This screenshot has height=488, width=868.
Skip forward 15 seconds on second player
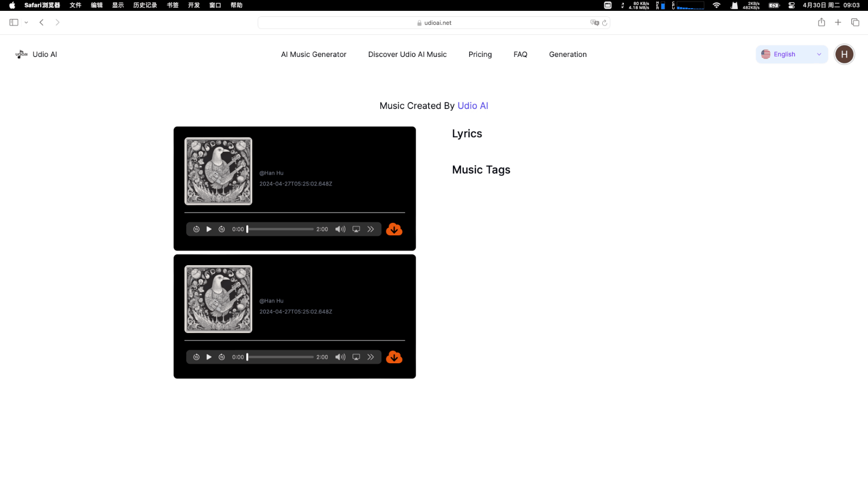click(x=222, y=357)
